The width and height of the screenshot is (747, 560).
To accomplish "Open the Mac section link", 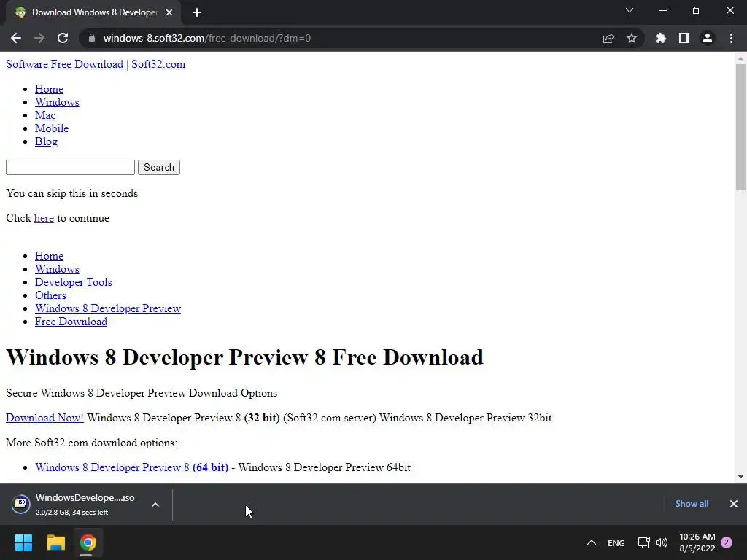I will pos(45,115).
